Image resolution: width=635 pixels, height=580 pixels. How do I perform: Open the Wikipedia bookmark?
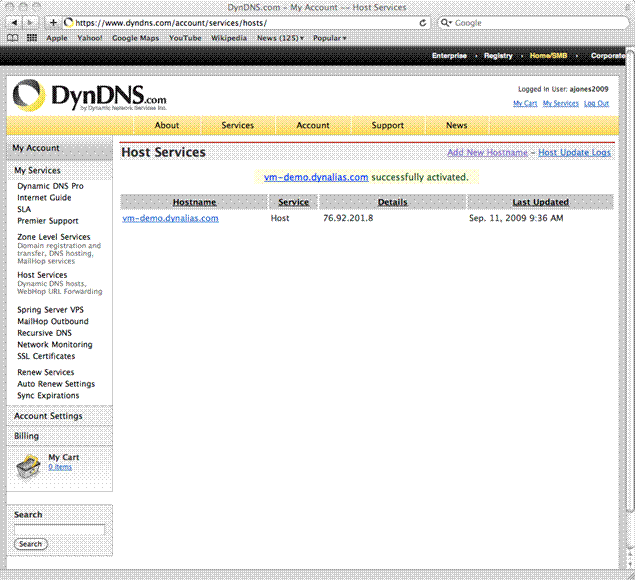229,38
